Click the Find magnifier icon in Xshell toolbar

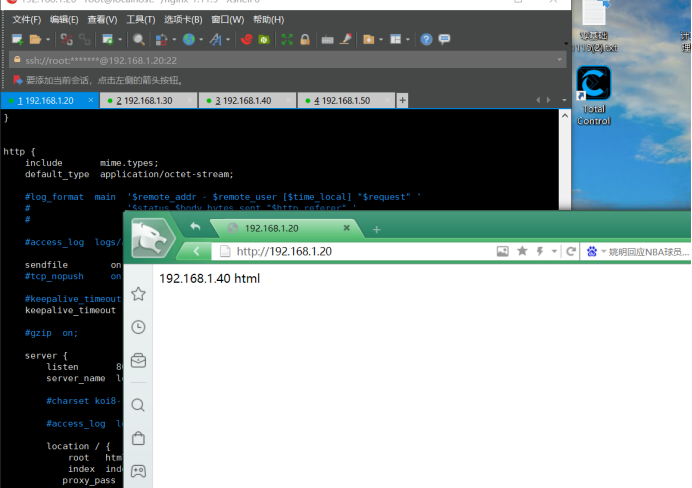click(139, 40)
